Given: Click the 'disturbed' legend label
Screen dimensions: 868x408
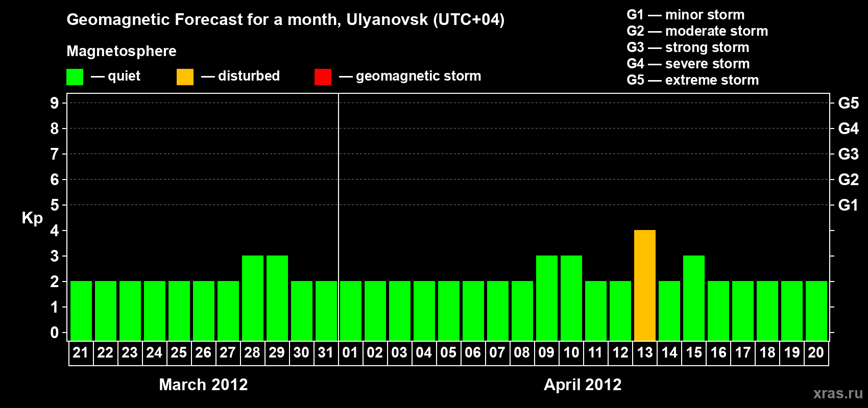Looking at the screenshot, I should click(x=249, y=76).
